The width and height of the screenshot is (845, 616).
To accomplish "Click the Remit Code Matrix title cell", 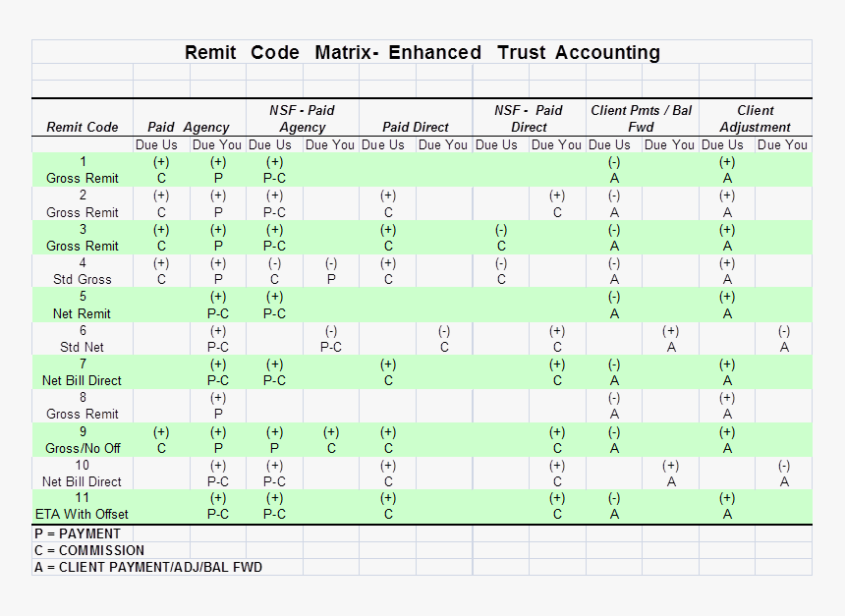I will (x=422, y=53).
